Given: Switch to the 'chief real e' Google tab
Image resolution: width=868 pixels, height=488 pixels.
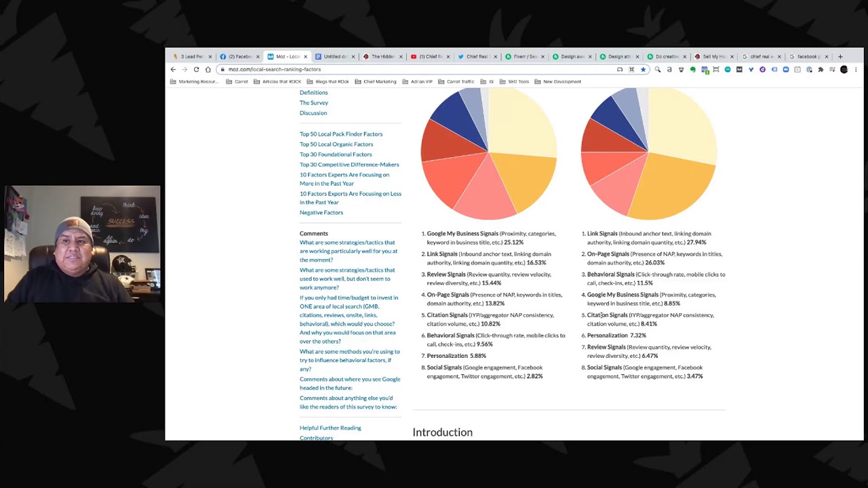Looking at the screenshot, I should click(760, 57).
